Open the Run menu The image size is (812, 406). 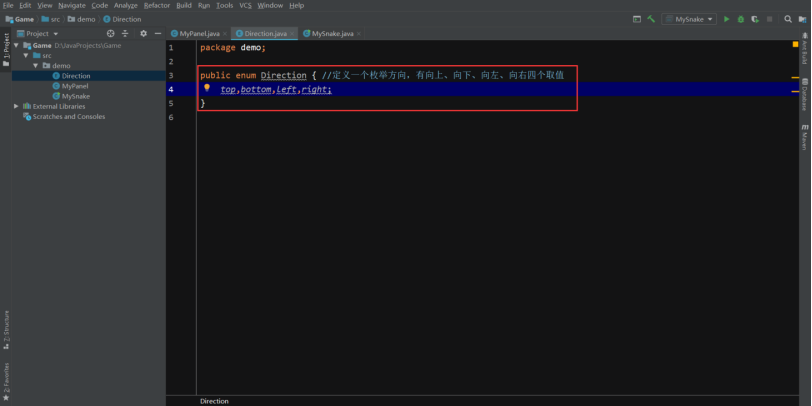point(204,5)
